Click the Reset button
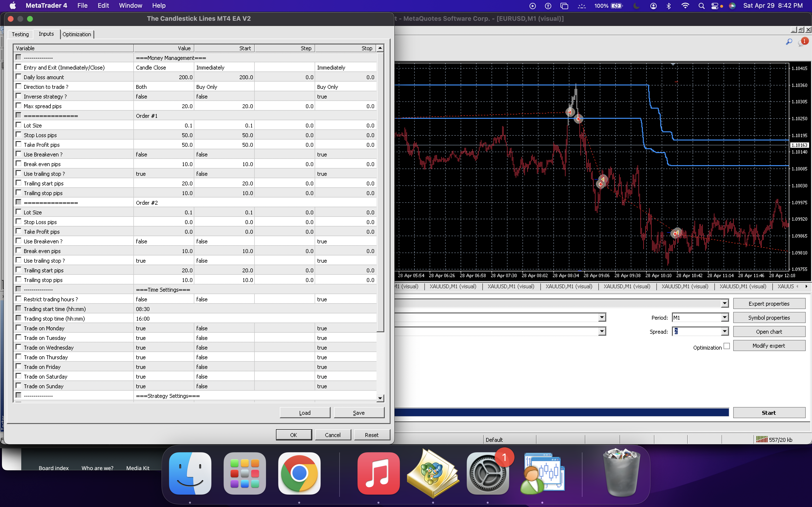The image size is (812, 507). [x=371, y=435]
